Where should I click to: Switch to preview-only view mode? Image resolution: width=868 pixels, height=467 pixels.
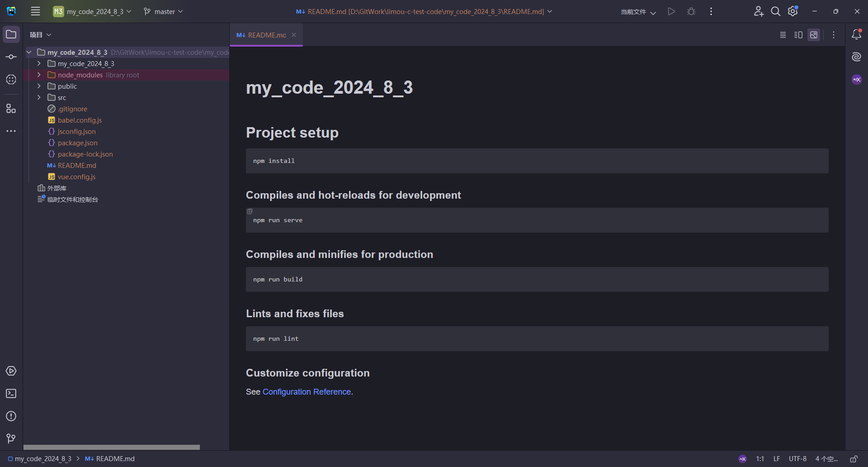point(814,35)
